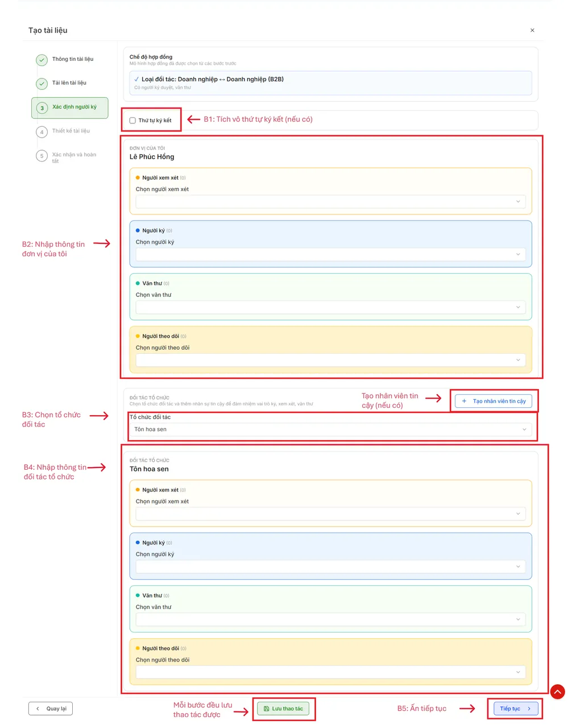Click the red scroll-to-top arrow icon
568x728 pixels.
click(557, 692)
